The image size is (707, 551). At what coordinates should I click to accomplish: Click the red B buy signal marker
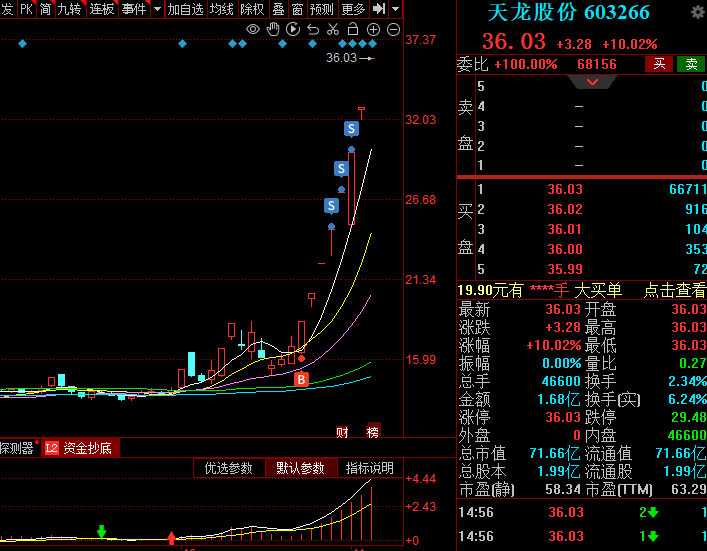click(301, 379)
